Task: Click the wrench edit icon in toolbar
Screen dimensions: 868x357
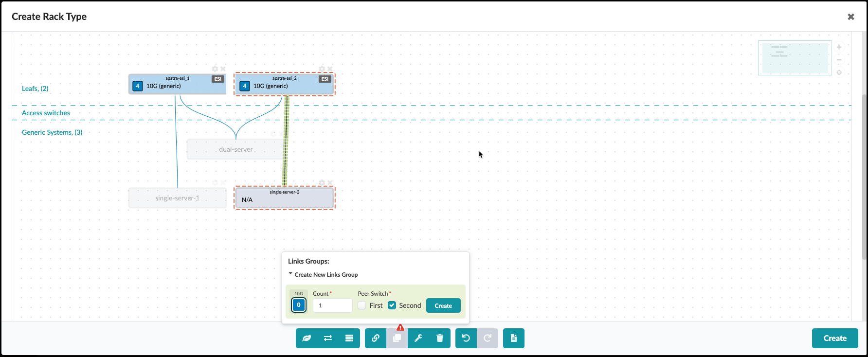Action: point(418,338)
